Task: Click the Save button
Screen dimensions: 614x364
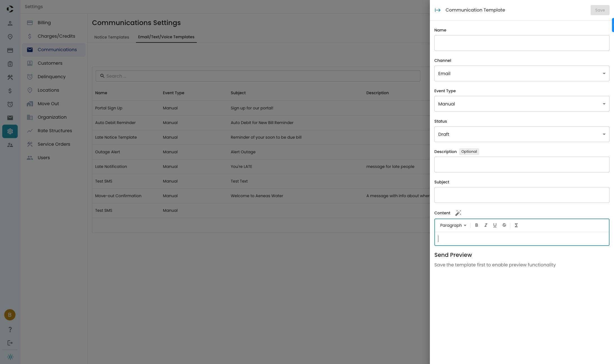Action: pos(600,10)
